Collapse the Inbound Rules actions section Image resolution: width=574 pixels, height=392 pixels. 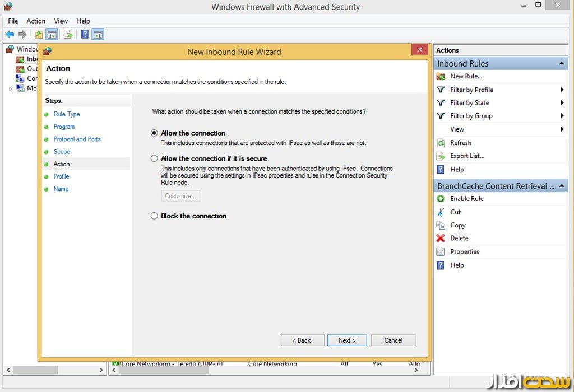click(x=562, y=64)
